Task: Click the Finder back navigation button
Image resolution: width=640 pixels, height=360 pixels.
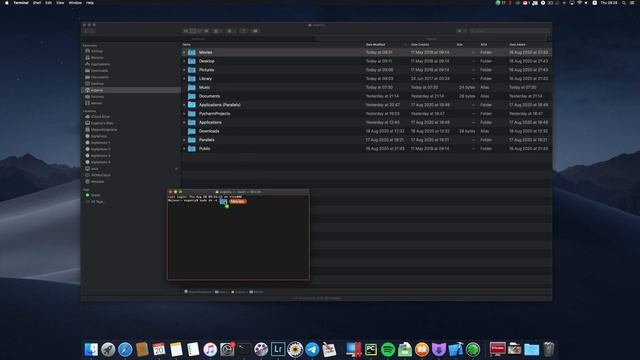Action: coord(87,31)
